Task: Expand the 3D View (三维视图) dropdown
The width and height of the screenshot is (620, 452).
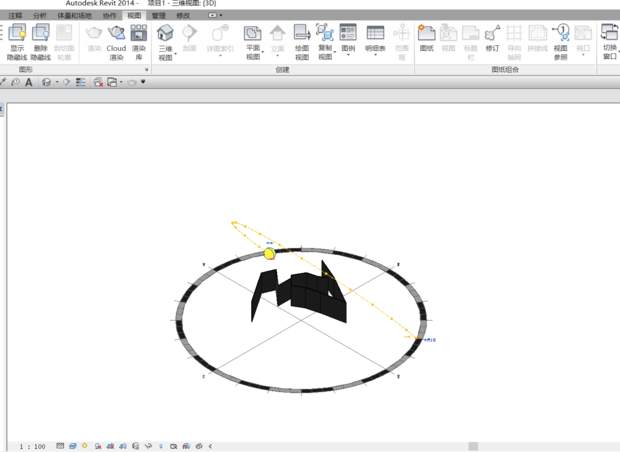Action: click(166, 54)
